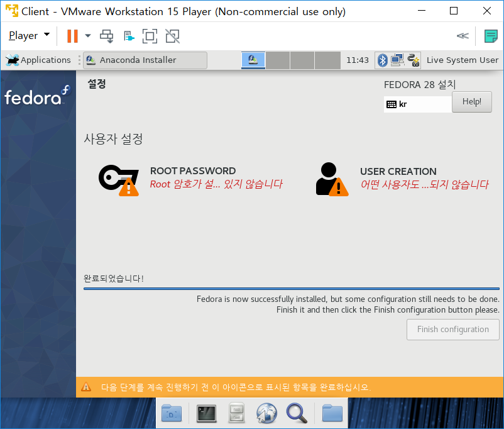Enter full screen mode
Viewport: 504px width, 429px height.
coord(150,36)
